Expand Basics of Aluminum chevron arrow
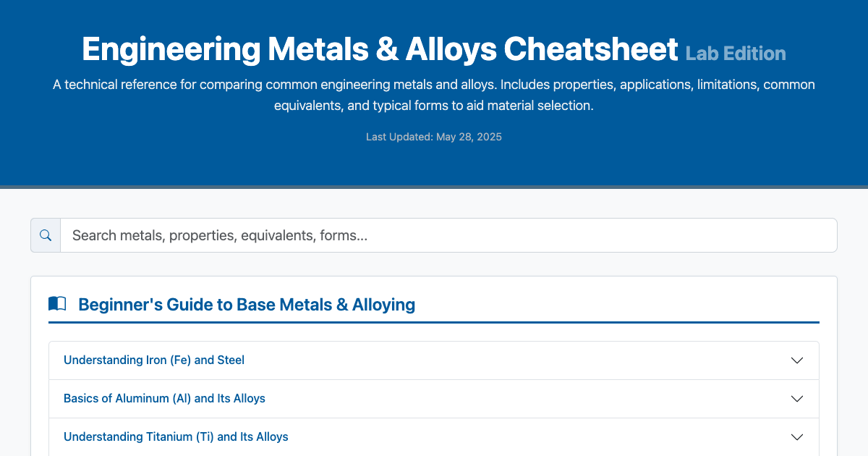Screen dimensions: 868x456 (797, 399)
